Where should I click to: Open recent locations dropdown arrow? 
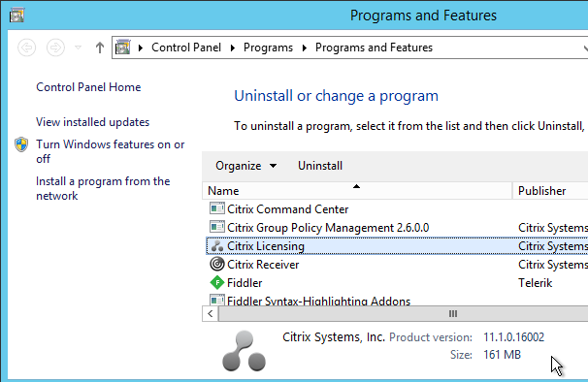click(x=78, y=48)
